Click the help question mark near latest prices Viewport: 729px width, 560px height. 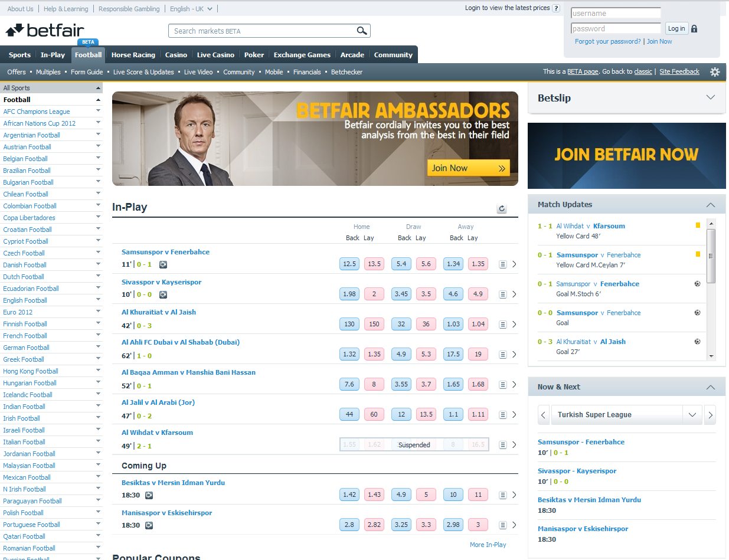coord(556,8)
